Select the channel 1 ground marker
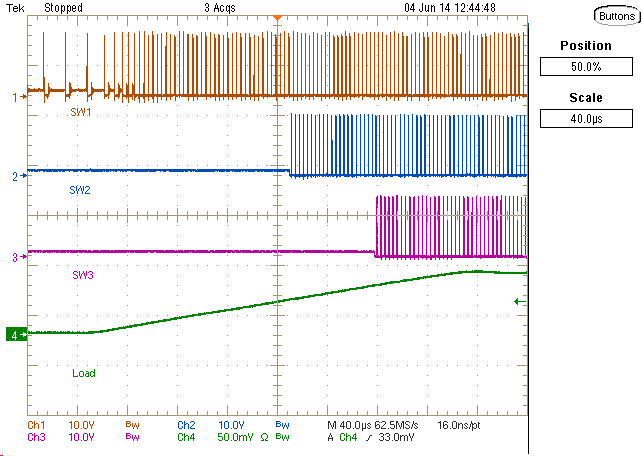Screen dimensions: 642x456 pos(16,97)
